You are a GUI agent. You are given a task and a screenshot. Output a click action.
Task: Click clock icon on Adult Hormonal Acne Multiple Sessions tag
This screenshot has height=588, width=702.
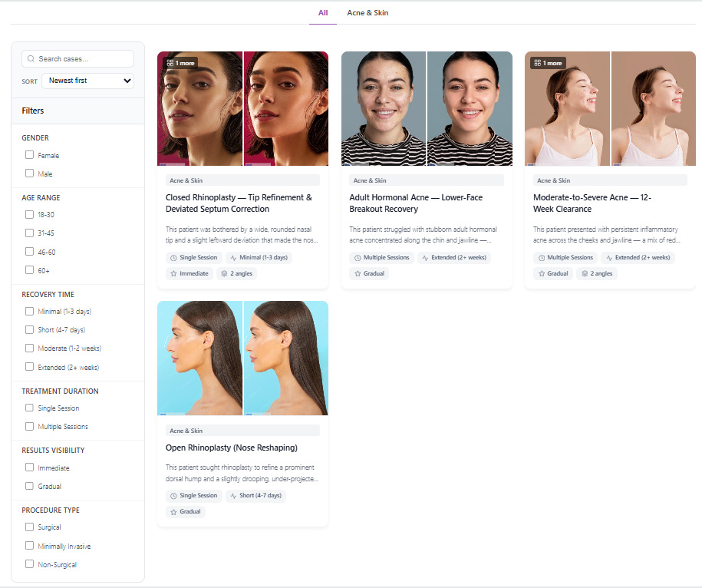(x=358, y=258)
